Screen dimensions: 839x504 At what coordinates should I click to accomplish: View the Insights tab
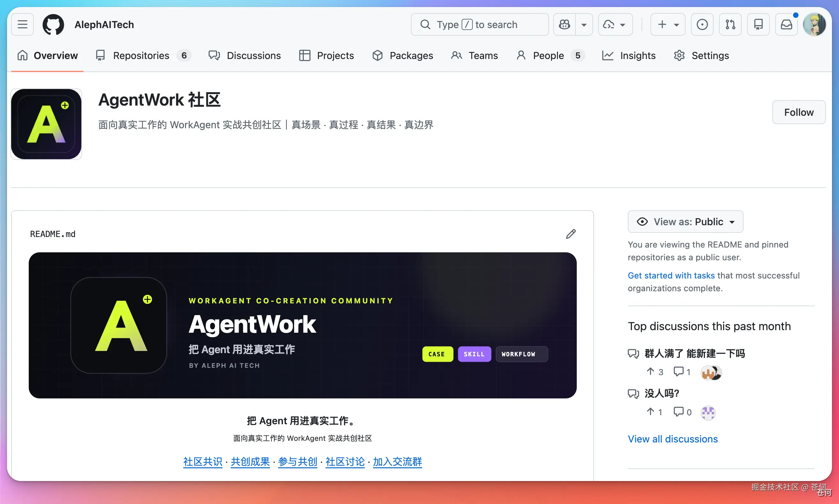click(x=628, y=56)
